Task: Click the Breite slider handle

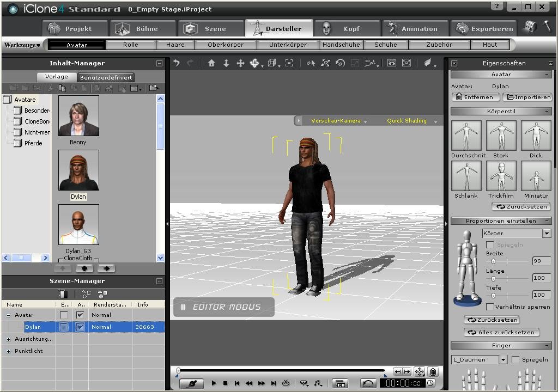Action: click(493, 261)
